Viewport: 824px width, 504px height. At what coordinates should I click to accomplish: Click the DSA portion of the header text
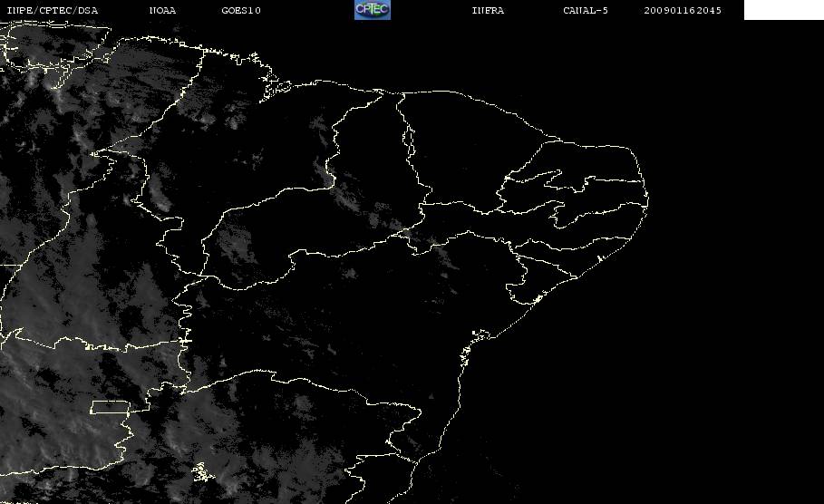(x=89, y=11)
